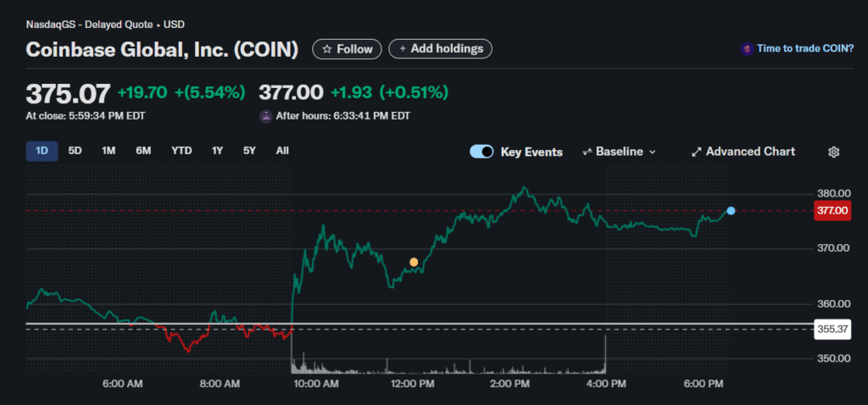This screenshot has height=405, width=868.
Task: Click the red 377.00 price label
Action: [832, 211]
